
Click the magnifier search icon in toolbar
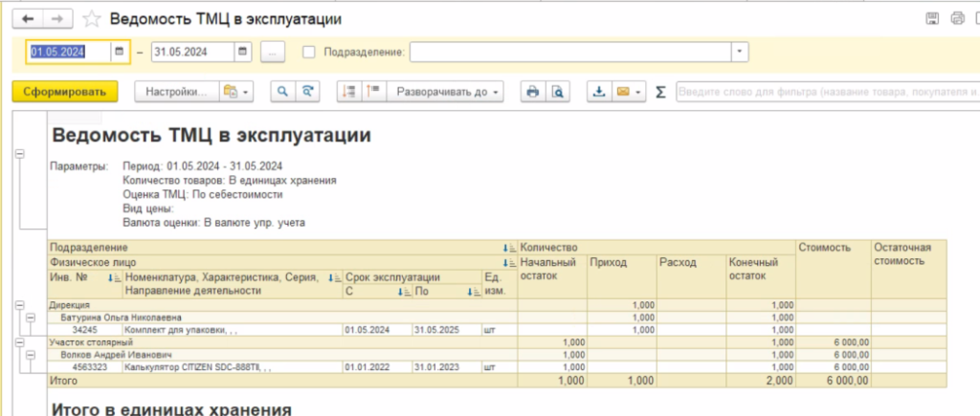(x=282, y=92)
